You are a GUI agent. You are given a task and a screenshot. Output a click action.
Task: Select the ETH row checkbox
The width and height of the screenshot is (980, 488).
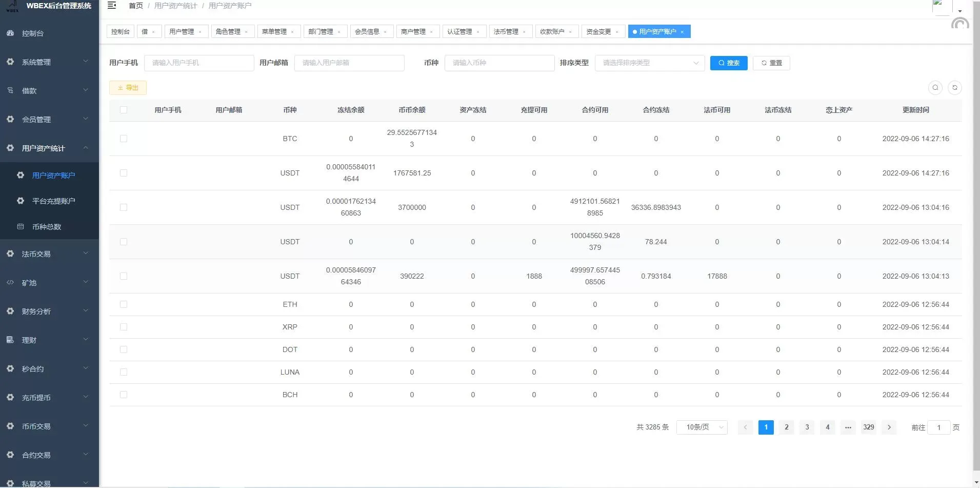point(124,305)
